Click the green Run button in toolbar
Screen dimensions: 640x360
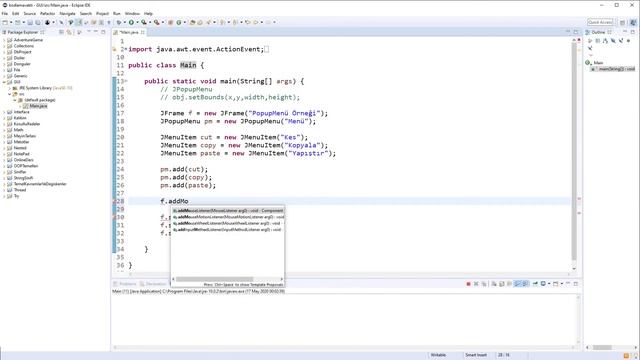click(x=131, y=22)
